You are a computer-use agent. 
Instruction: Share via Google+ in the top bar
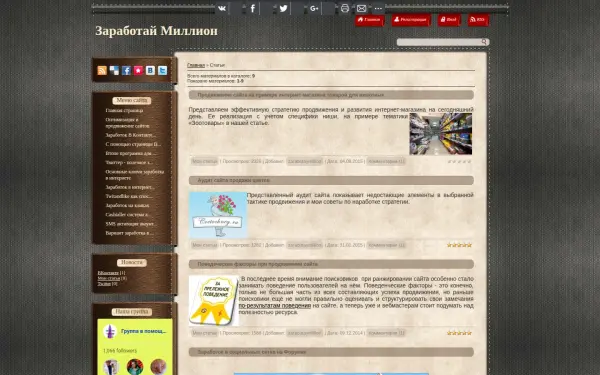pos(314,8)
